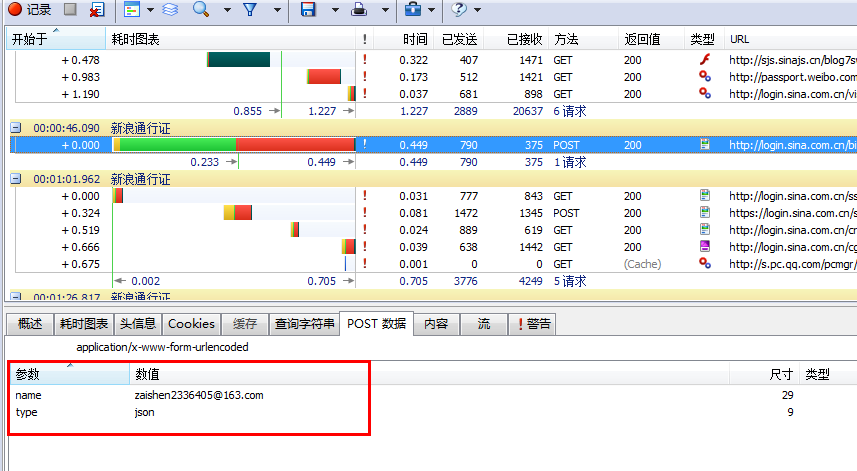Click the type icon of the +1.190 row

click(705, 93)
